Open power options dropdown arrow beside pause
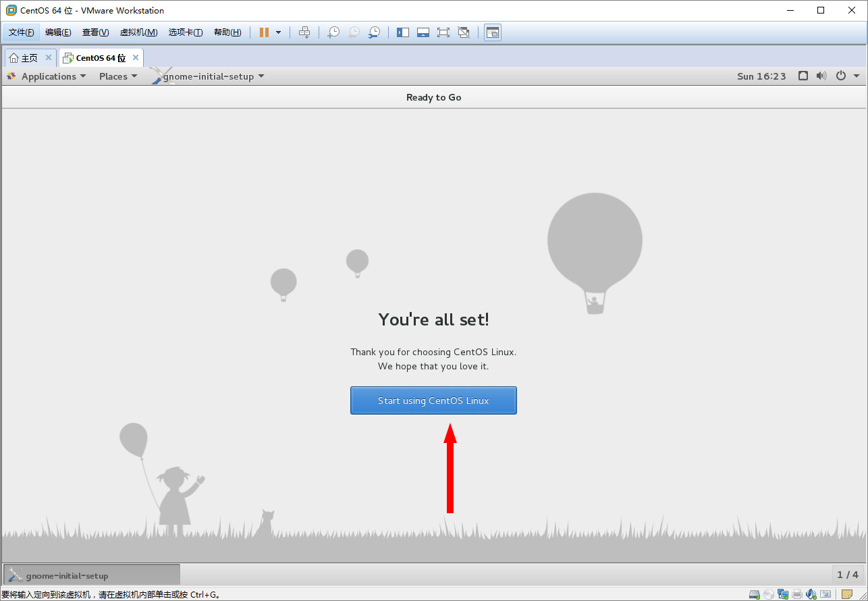This screenshot has width=868, height=601. (x=278, y=32)
